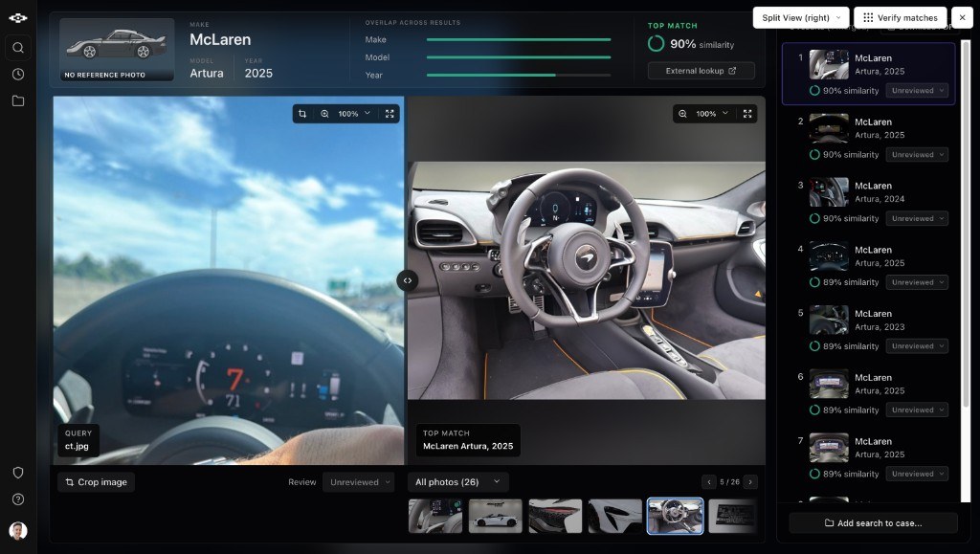Select first interior thumbnail in photo strip

pyautogui.click(x=435, y=516)
